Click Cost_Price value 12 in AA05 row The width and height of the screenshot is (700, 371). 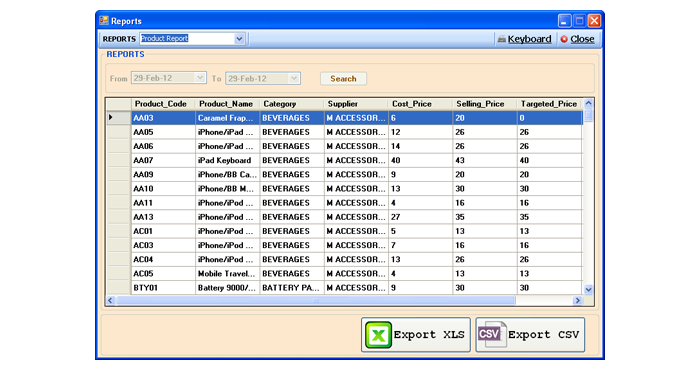pos(421,132)
